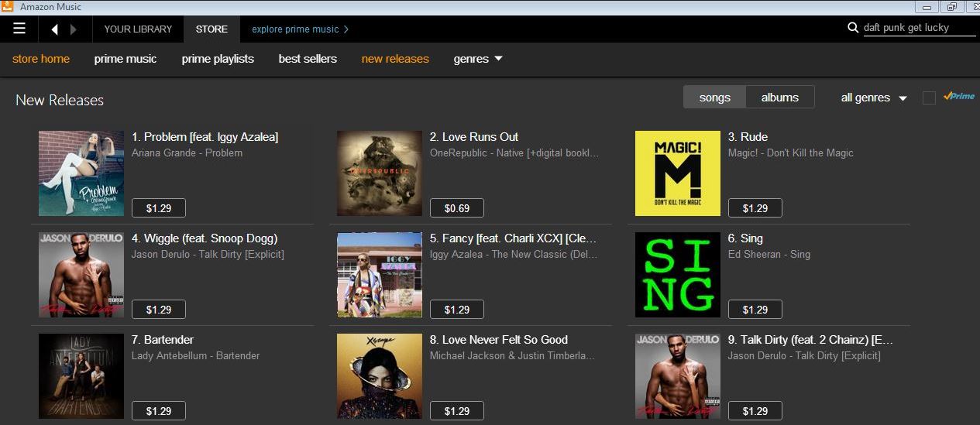980x425 pixels.
Task: Click artist line Magic! - Don't Kill the Magic
Action: point(791,153)
